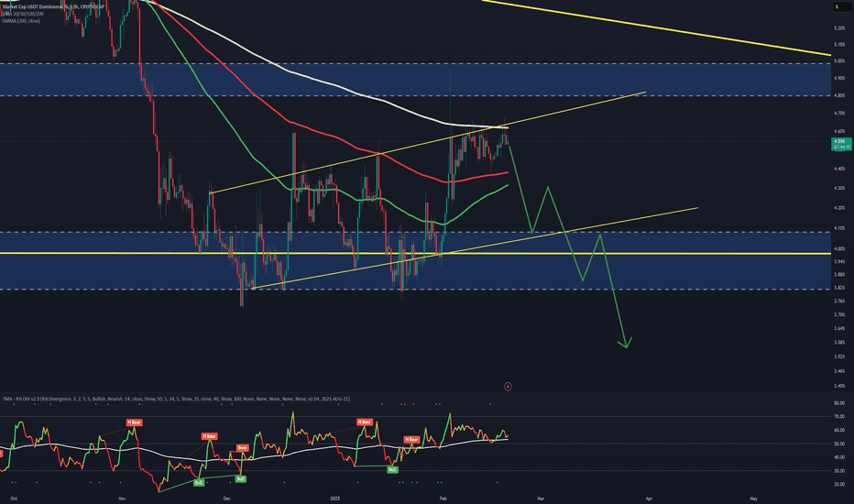Click the 60.00 RSI scale value
Viewport: 854px width, 504px height.
click(839, 430)
